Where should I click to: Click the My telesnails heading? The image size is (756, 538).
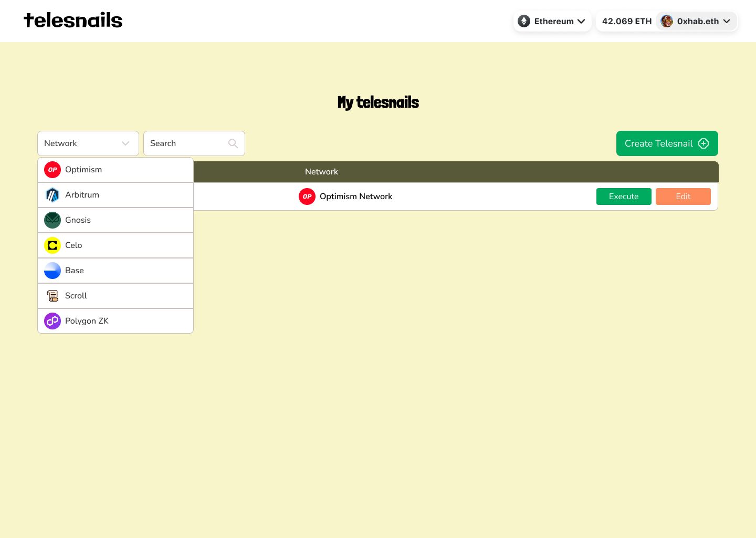[x=378, y=102]
